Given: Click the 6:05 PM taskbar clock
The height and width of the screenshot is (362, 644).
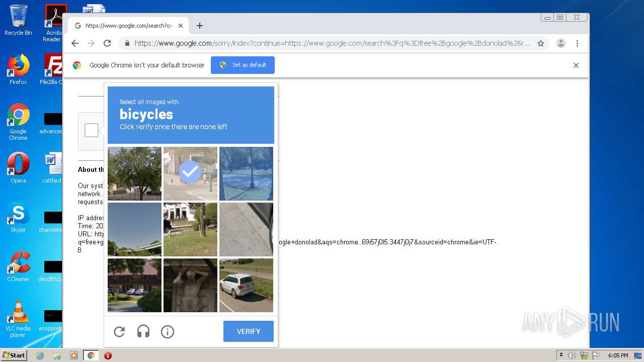Looking at the screenshot, I should point(618,355).
